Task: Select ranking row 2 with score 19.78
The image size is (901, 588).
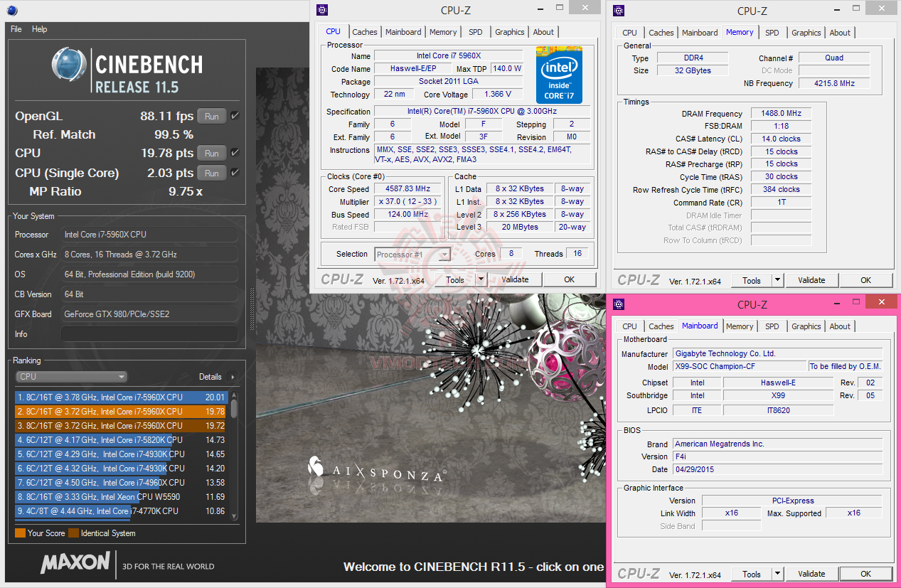Action: [x=121, y=412]
